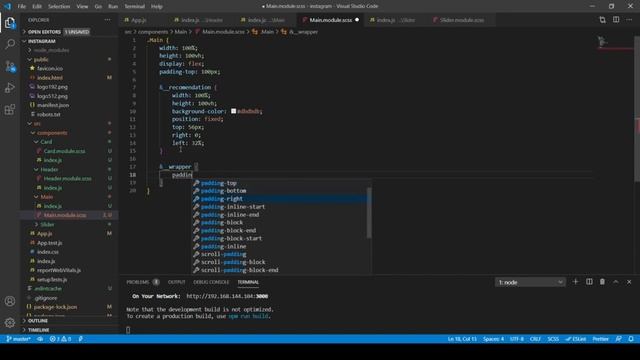640x360 pixels.
Task: Click the master branch indicator in status bar
Action: point(19,339)
